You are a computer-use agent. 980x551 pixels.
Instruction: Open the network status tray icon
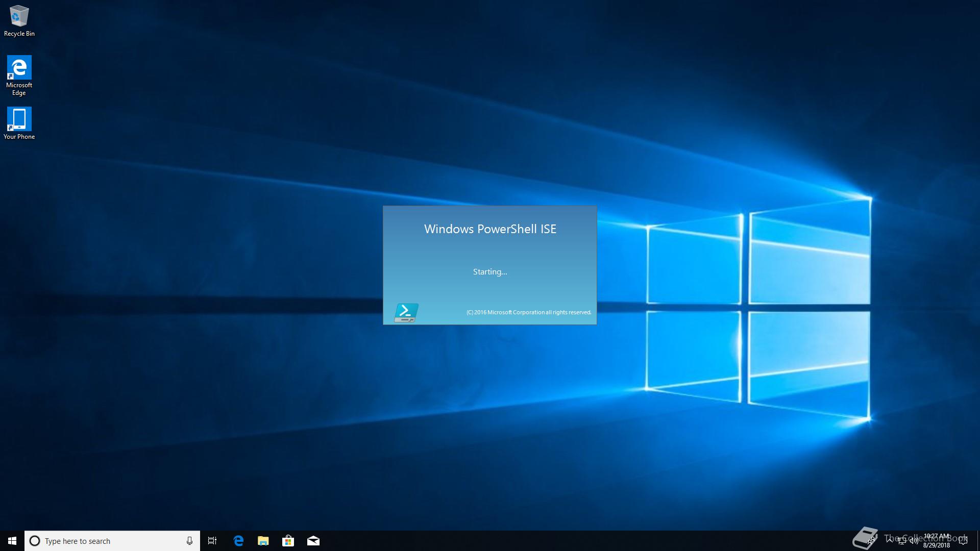coord(902,541)
